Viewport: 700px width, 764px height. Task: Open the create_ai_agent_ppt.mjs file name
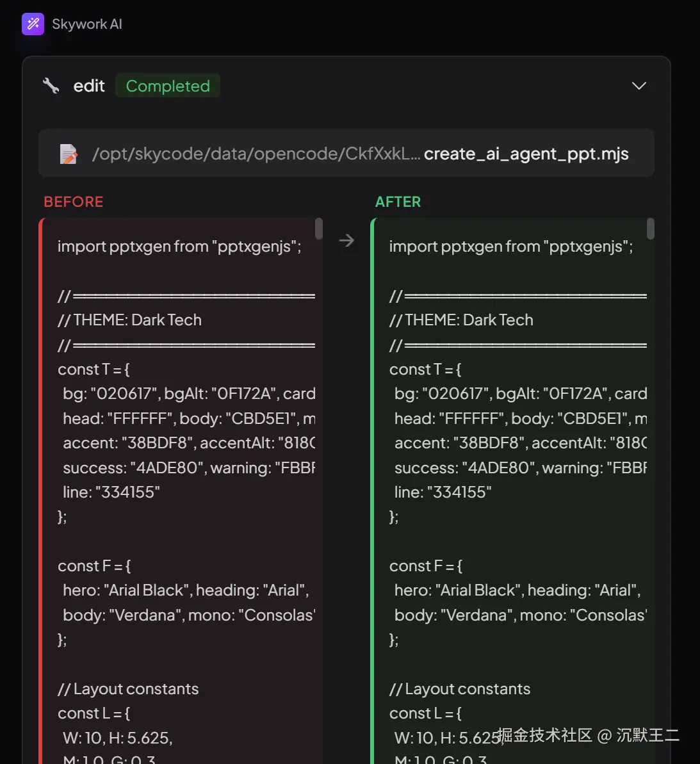click(x=526, y=154)
